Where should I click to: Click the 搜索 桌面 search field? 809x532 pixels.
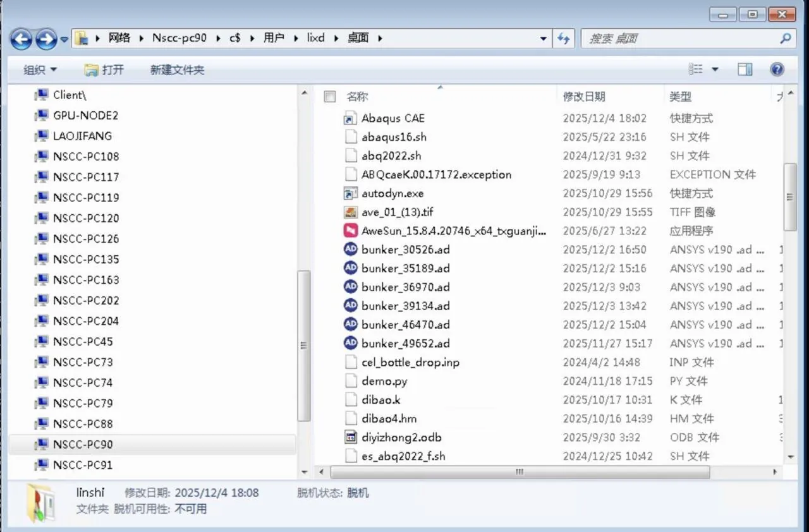click(679, 39)
